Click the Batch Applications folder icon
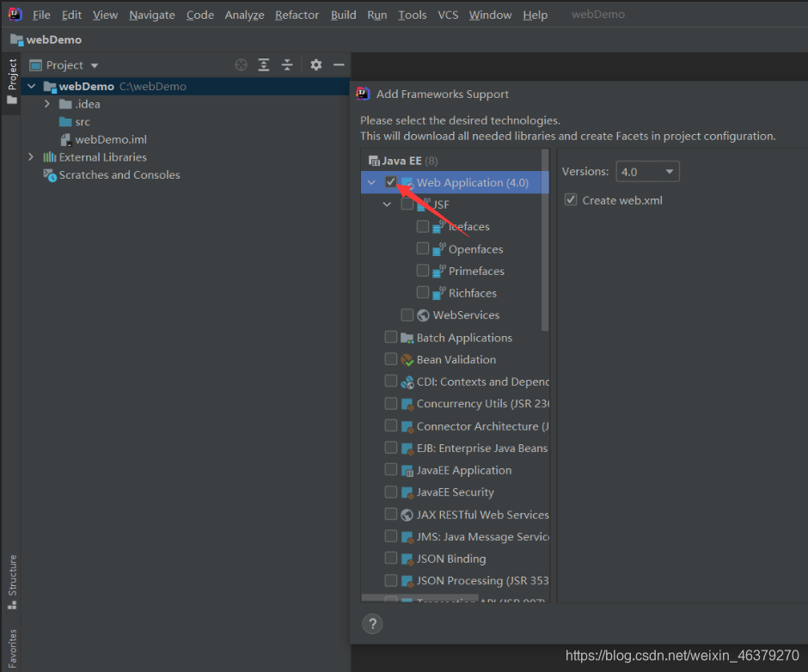Screen dimensions: 808x672 [x=407, y=338]
